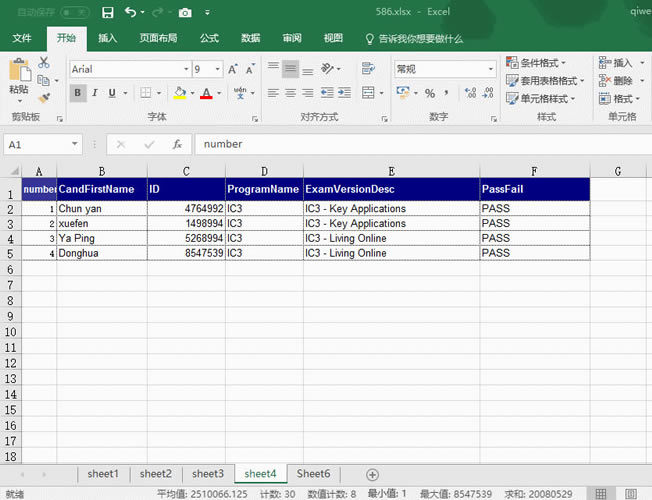Click the insert function fx icon
This screenshot has height=500, width=652.
coord(177,144)
